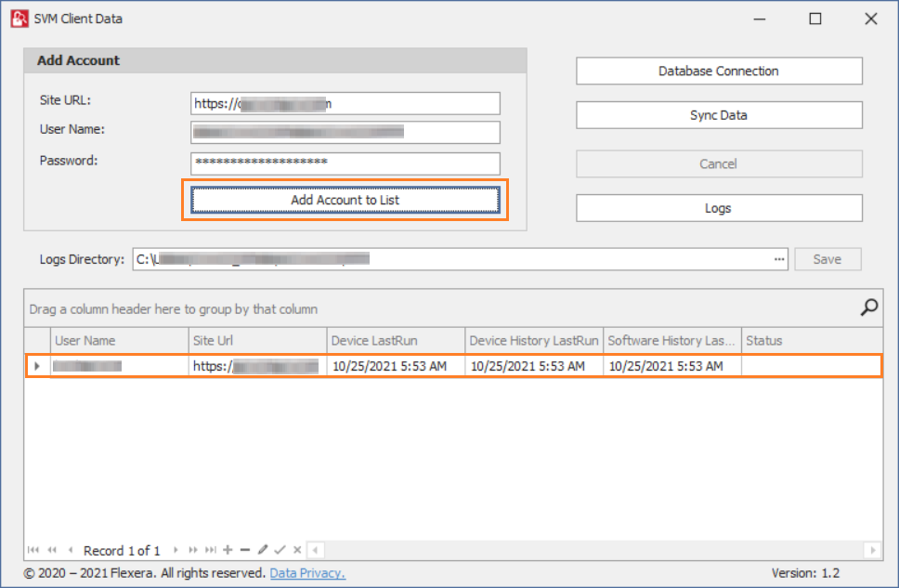899x588 pixels.
Task: Go to next record in navigator
Action: tap(176, 551)
